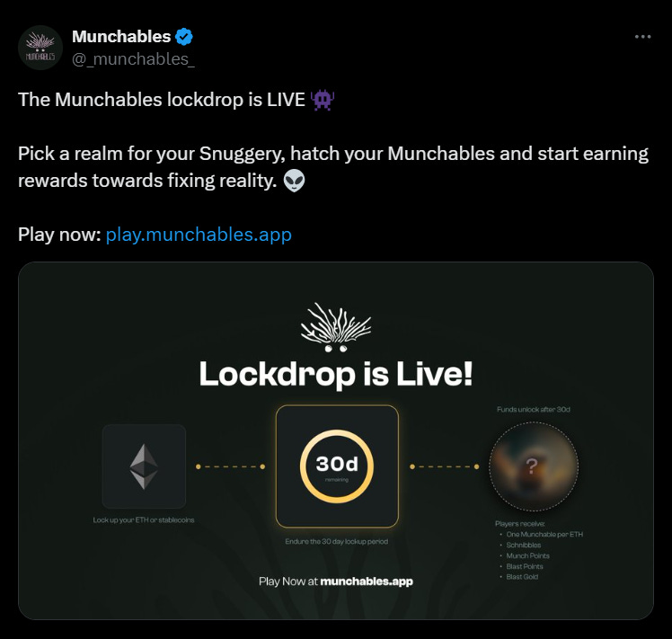Click 'Endure the 30 day lockup period' caption
The height and width of the screenshot is (639, 672).
(x=336, y=542)
